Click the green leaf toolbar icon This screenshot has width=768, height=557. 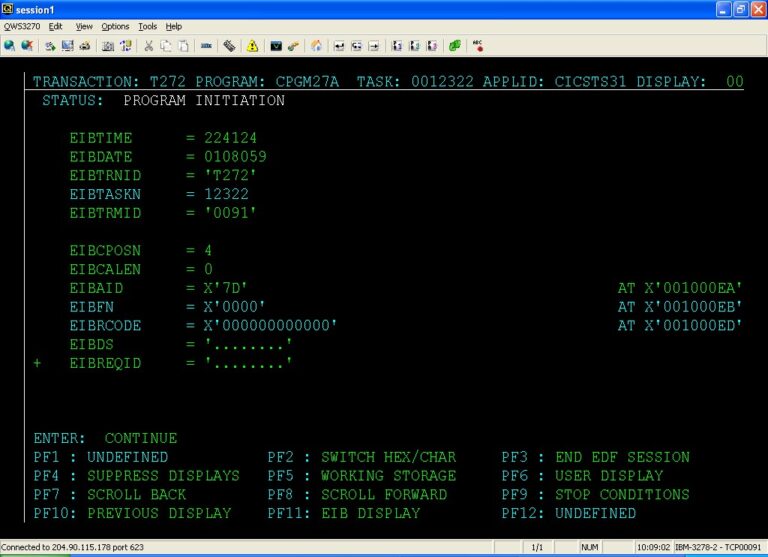[x=455, y=45]
